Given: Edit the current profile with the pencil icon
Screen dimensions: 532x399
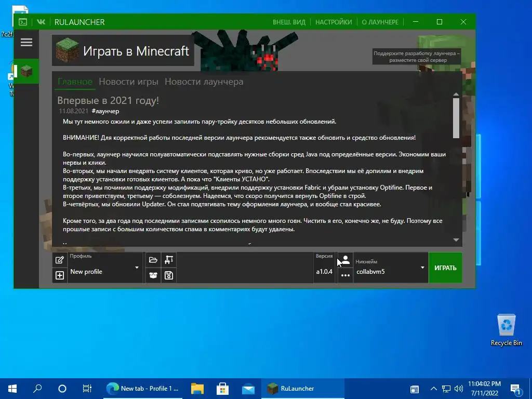Looking at the screenshot, I should click(60, 260).
